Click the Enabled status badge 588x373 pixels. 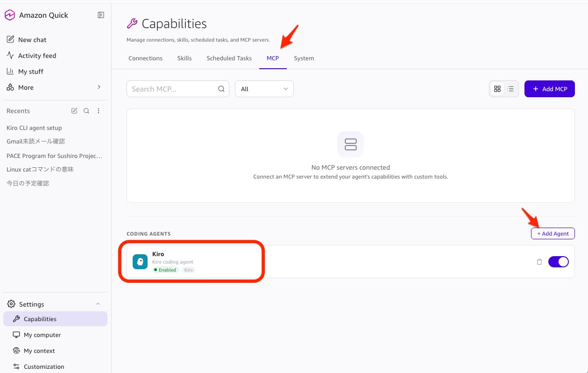tap(165, 270)
